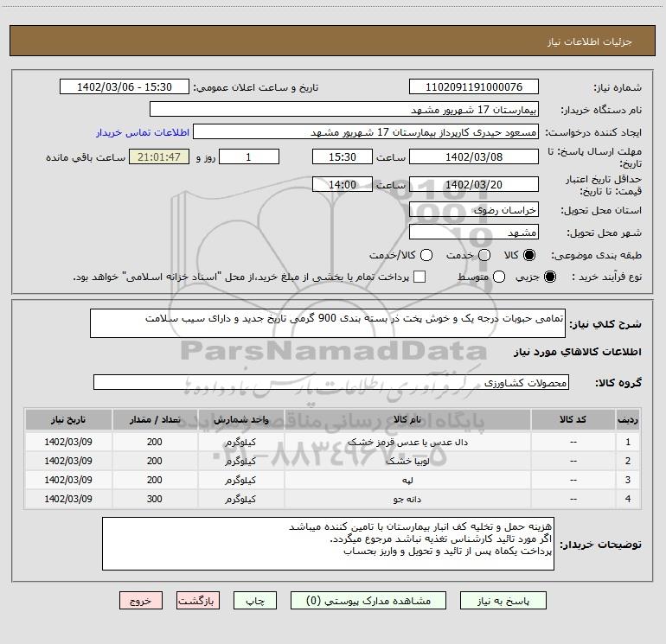The image size is (666, 644).
Task: Click the price validity date 1402/03/20
Action: click(x=474, y=184)
